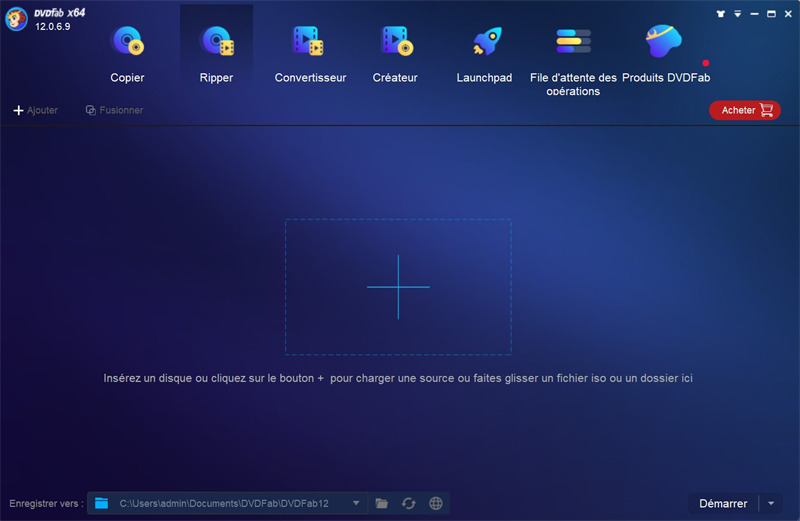Click the globe icon in the bottom bar

tap(436, 503)
